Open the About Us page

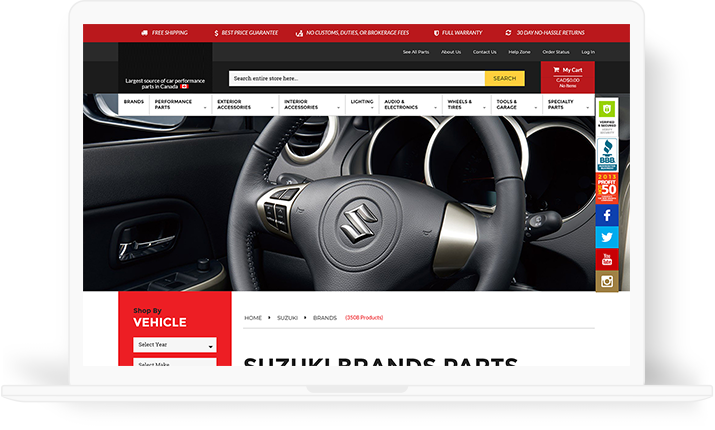tap(451, 52)
